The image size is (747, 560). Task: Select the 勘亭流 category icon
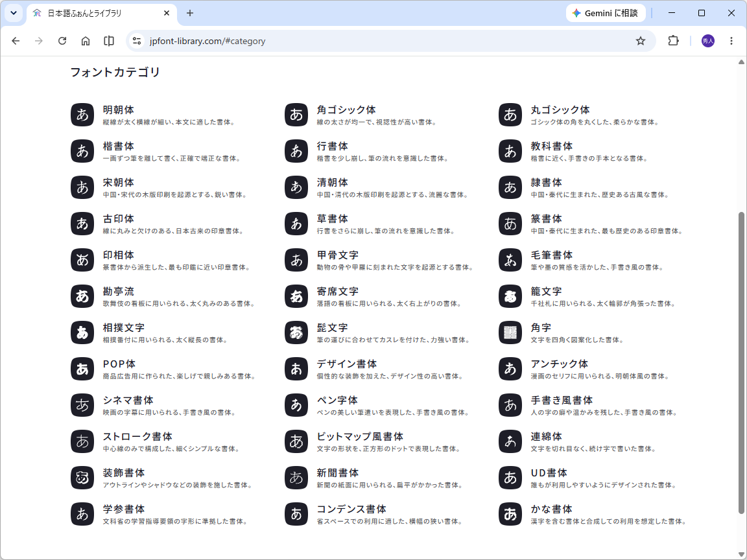[82, 296]
